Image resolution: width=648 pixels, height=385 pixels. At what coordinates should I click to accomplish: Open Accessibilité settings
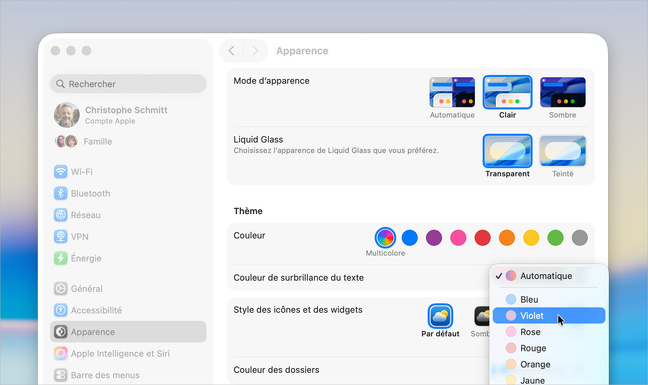[128, 310]
